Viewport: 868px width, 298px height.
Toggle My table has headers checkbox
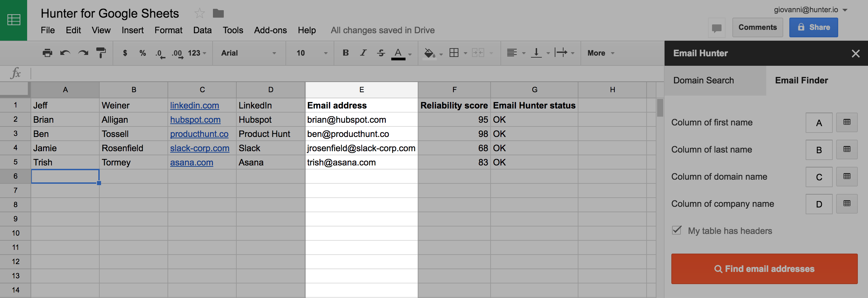[x=677, y=230]
